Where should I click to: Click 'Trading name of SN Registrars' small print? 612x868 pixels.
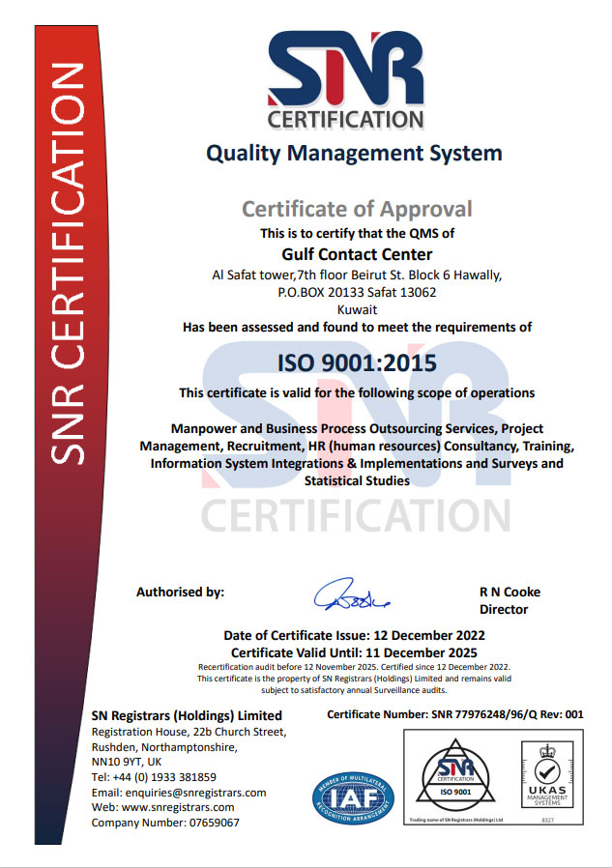pyautogui.click(x=455, y=820)
